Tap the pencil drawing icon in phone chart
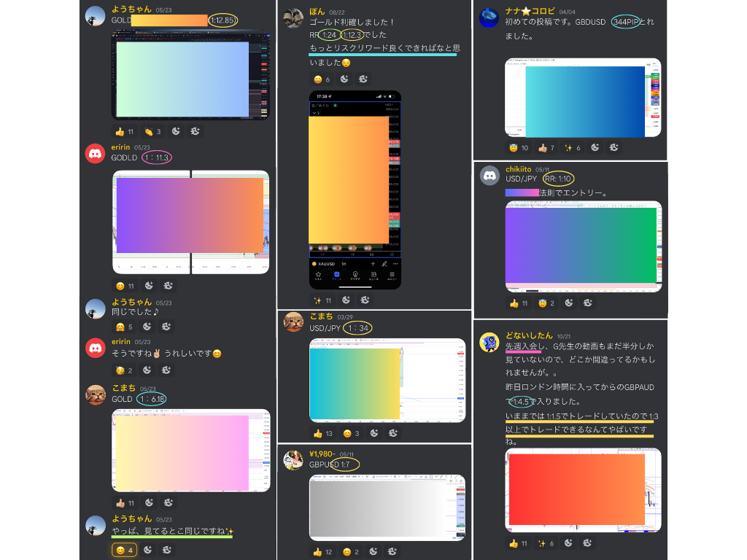Viewport: 747px width, 560px height. (384, 263)
